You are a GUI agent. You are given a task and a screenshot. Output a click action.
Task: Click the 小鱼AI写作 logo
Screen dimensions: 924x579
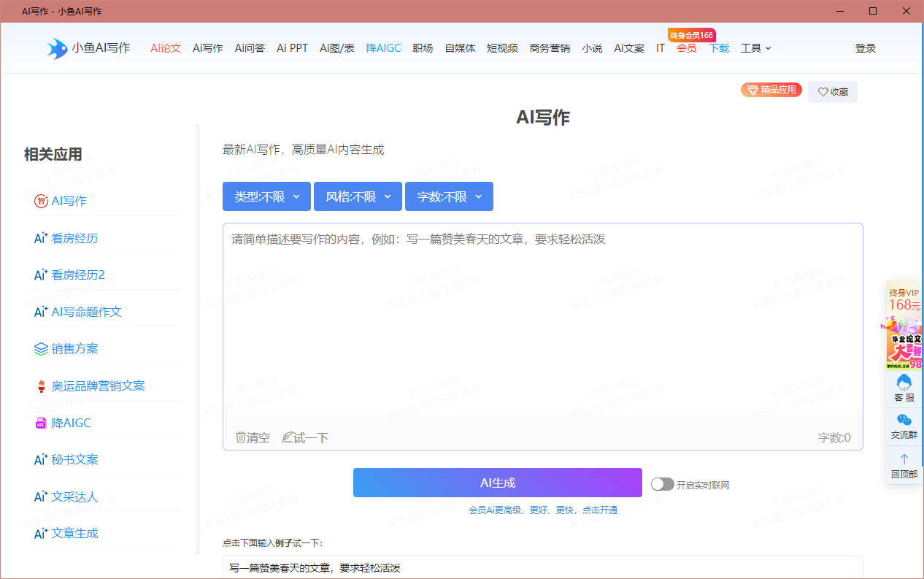[x=88, y=47]
